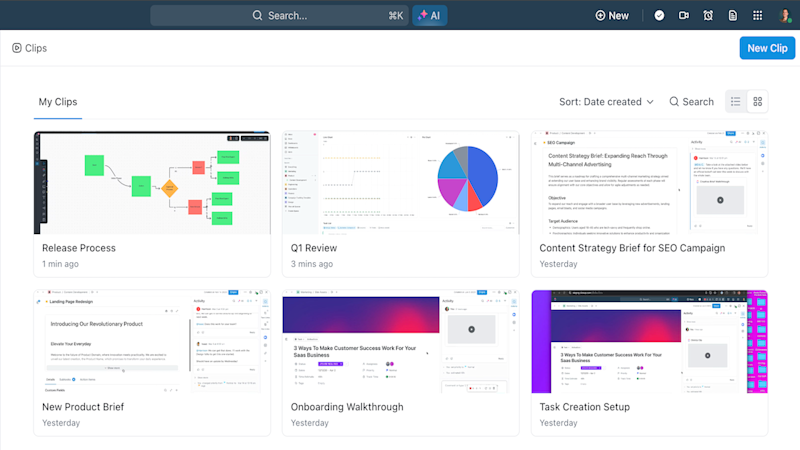Switch to grid view
Image resolution: width=800 pixels, height=450 pixels.
point(758,102)
